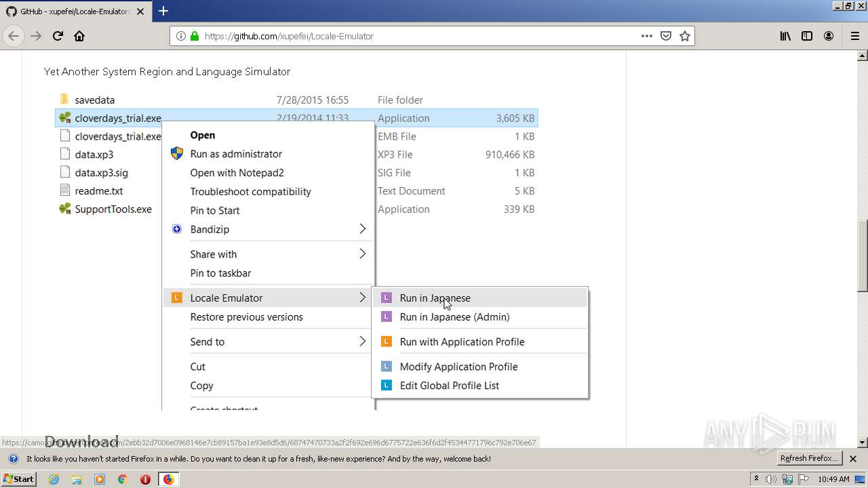Image resolution: width=868 pixels, height=488 pixels.
Task: Select the GitHub Locale-Emulator tab
Action: point(76,11)
